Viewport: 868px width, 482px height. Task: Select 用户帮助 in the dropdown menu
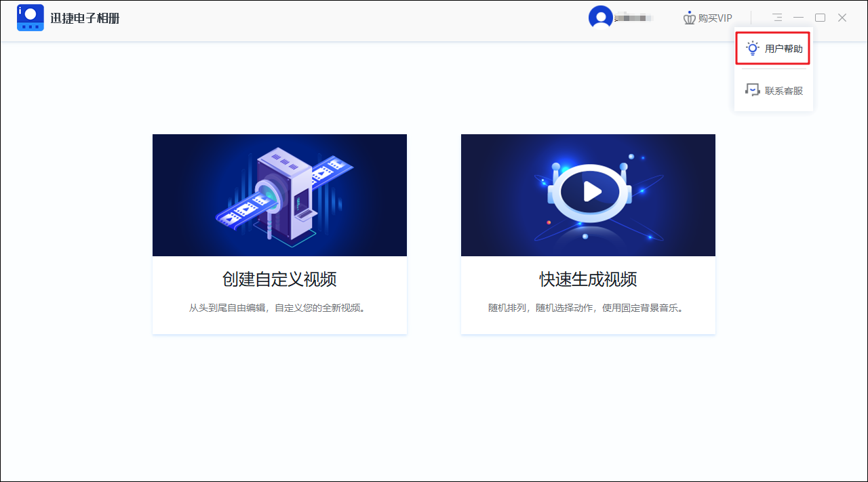click(773, 49)
